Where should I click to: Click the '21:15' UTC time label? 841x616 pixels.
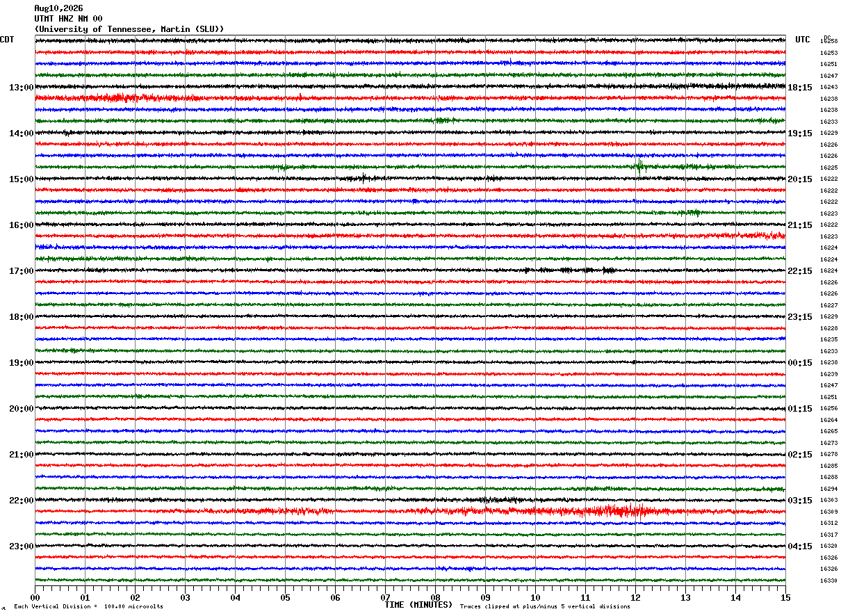800,225
